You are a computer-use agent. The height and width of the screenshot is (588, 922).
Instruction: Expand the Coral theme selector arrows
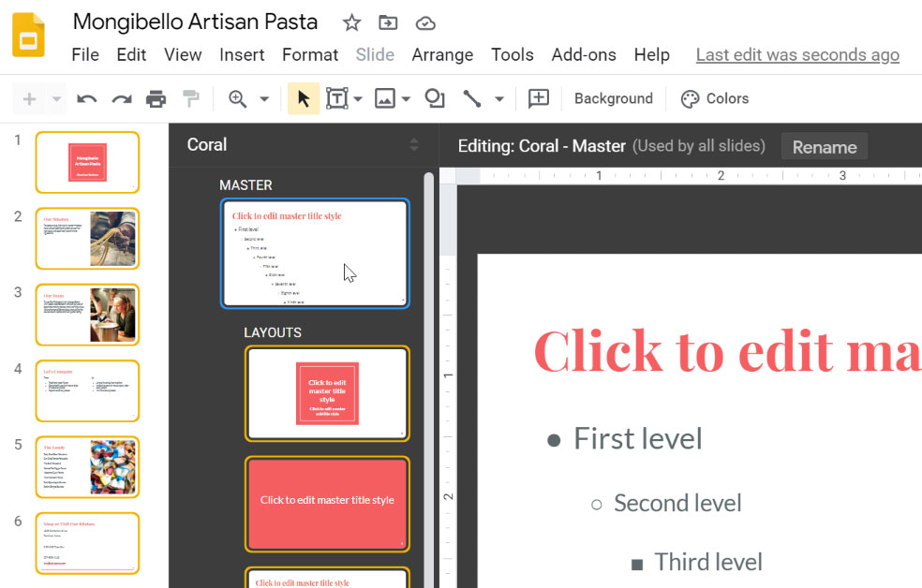point(414,145)
